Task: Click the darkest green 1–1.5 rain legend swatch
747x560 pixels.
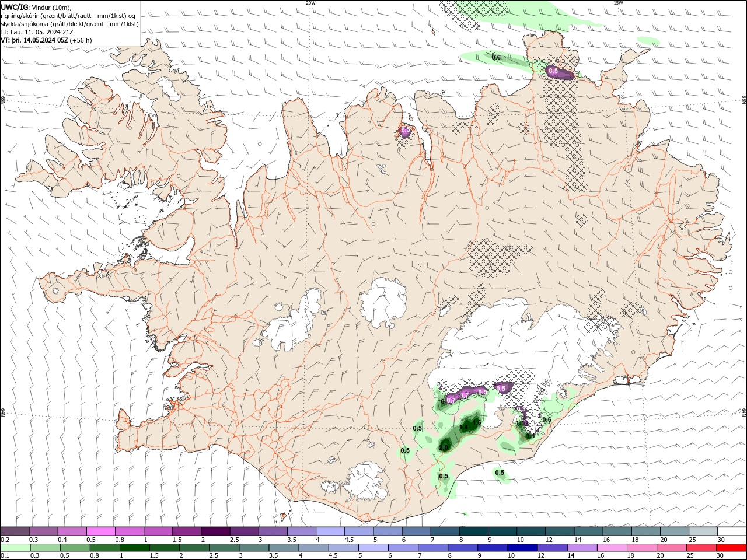Action: [135, 548]
